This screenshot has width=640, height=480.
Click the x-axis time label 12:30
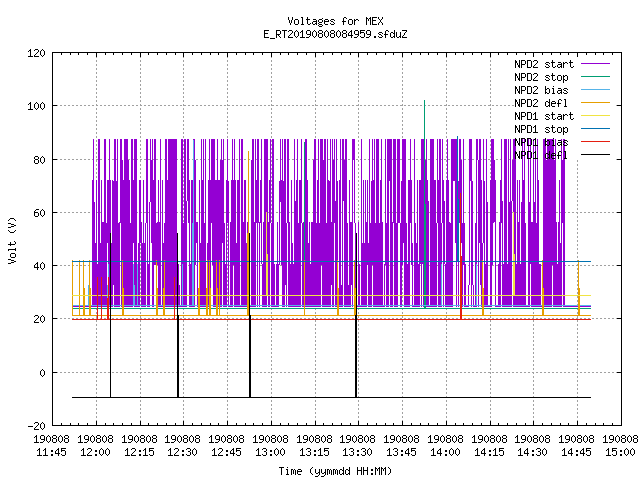182,453
